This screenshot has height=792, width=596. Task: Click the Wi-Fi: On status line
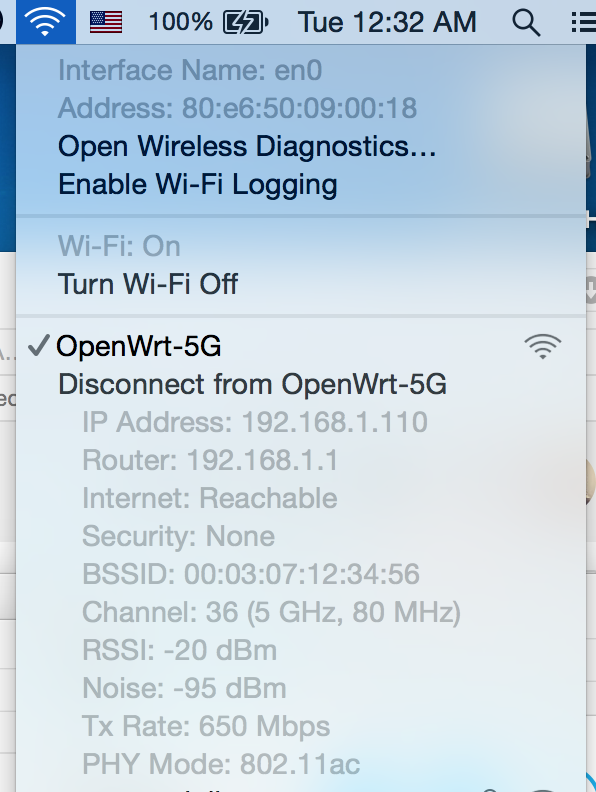[x=119, y=246]
